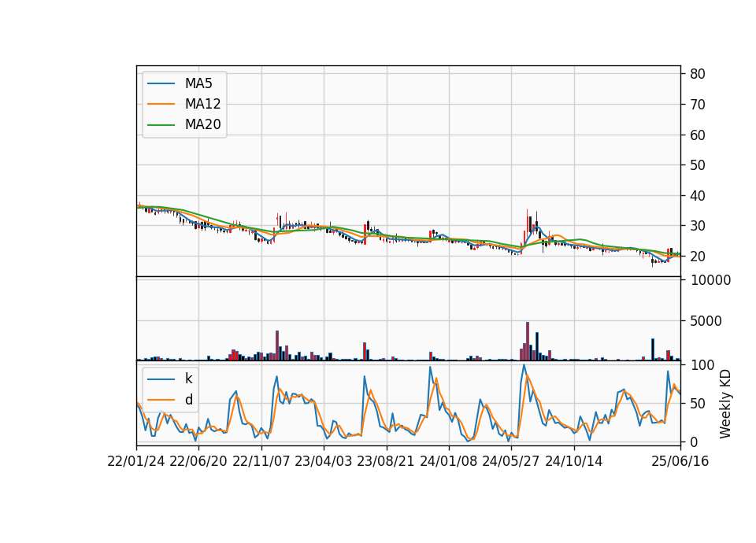Click the price axis value 60
756x543 pixels.
click(698, 135)
